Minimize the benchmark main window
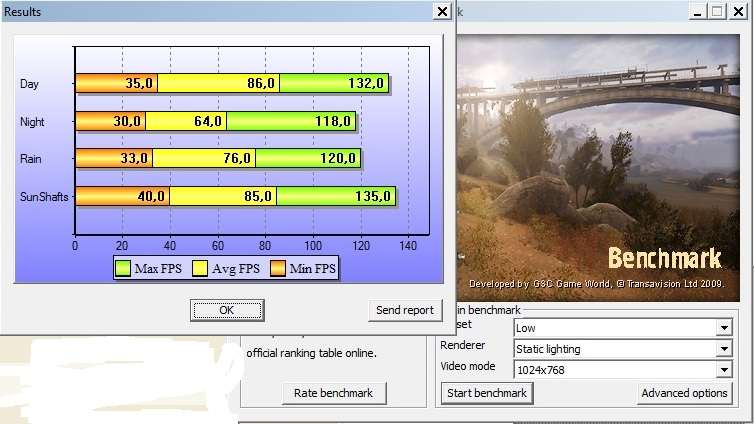Image resolution: width=754 pixels, height=424 pixels. (696, 11)
